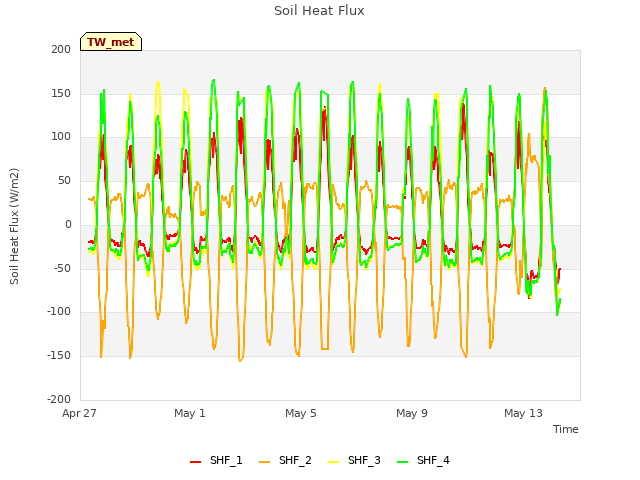Click the Apr 27 x-axis label

79,413
